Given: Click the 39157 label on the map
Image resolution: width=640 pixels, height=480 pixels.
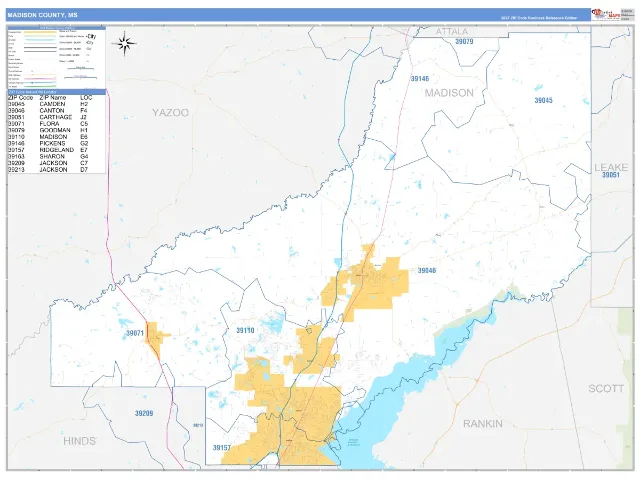Looking at the screenshot, I should (222, 448).
